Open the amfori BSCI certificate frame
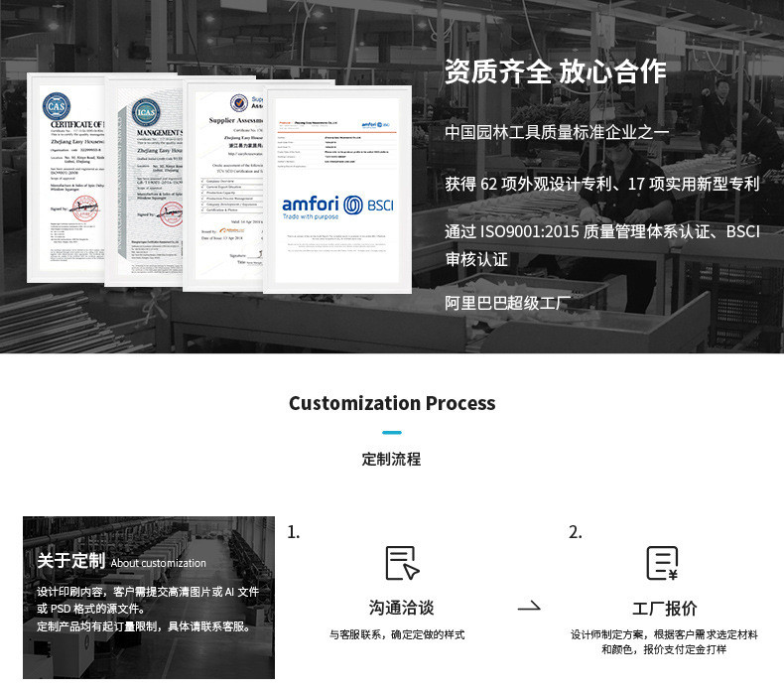Image resolution: width=784 pixels, height=691 pixels. 337,190
